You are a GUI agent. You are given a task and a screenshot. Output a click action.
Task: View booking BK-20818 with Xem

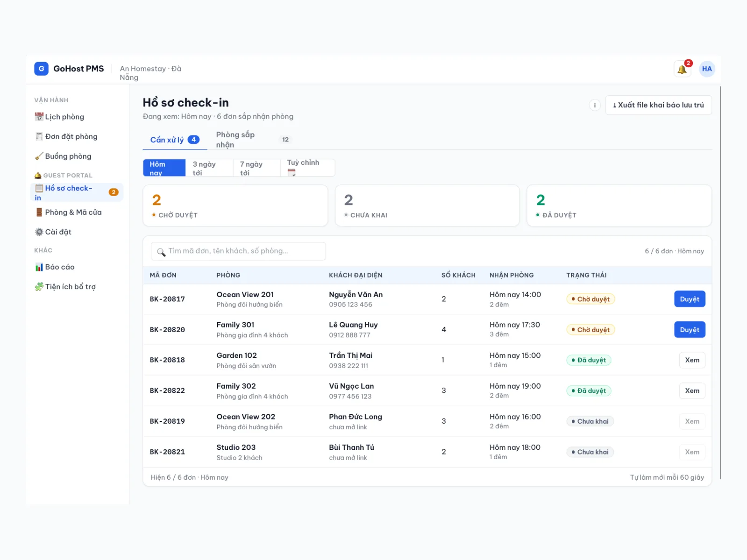pyautogui.click(x=692, y=360)
